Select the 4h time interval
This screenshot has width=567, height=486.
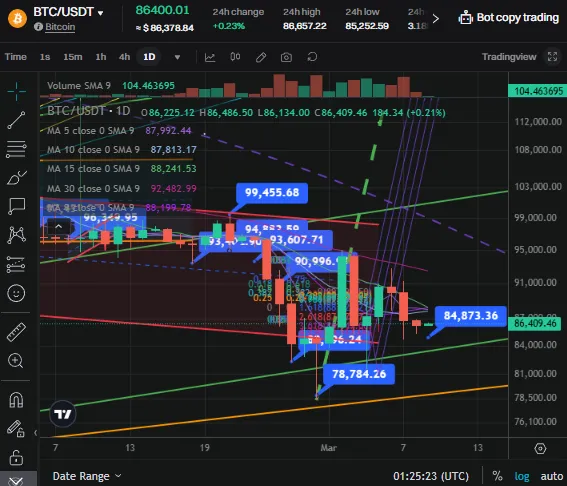(x=124, y=57)
